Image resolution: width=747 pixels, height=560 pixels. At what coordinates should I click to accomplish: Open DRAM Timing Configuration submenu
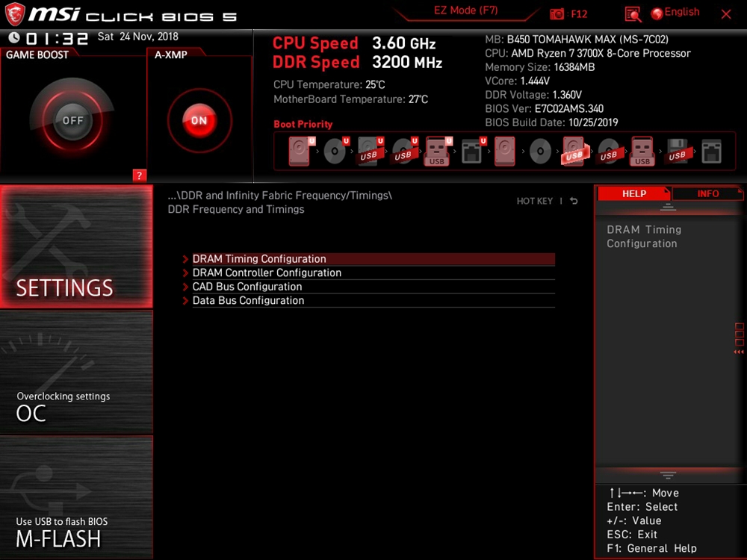373,258
